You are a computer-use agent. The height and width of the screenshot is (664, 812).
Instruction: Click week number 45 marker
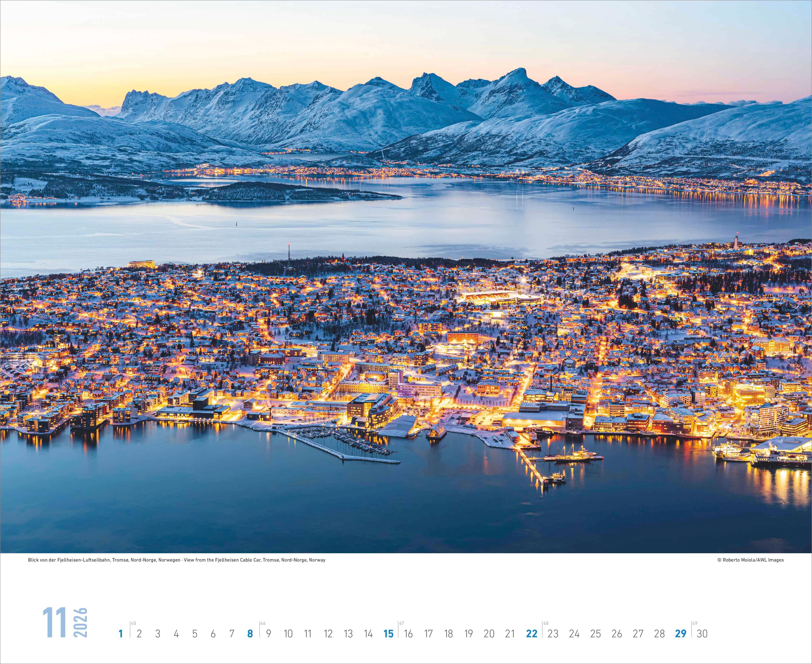coord(133,623)
